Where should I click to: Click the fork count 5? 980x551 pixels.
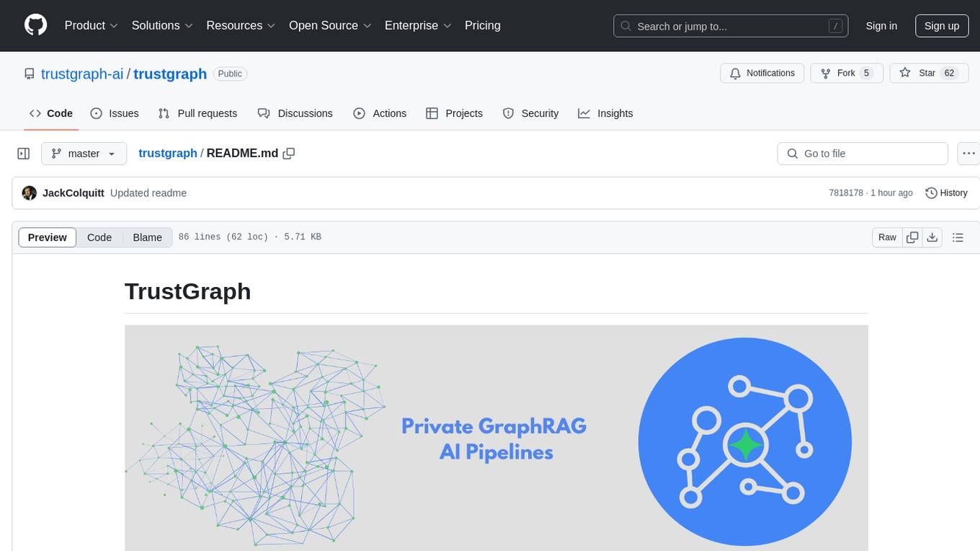coord(866,73)
